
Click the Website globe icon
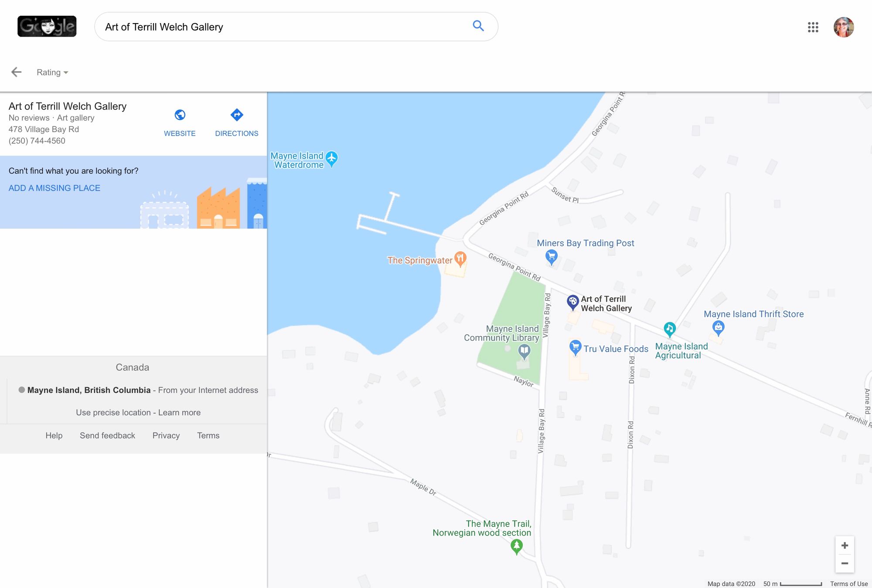pyautogui.click(x=180, y=115)
